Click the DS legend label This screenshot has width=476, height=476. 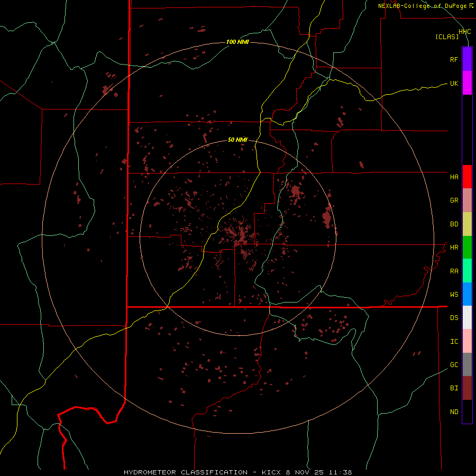(x=454, y=317)
